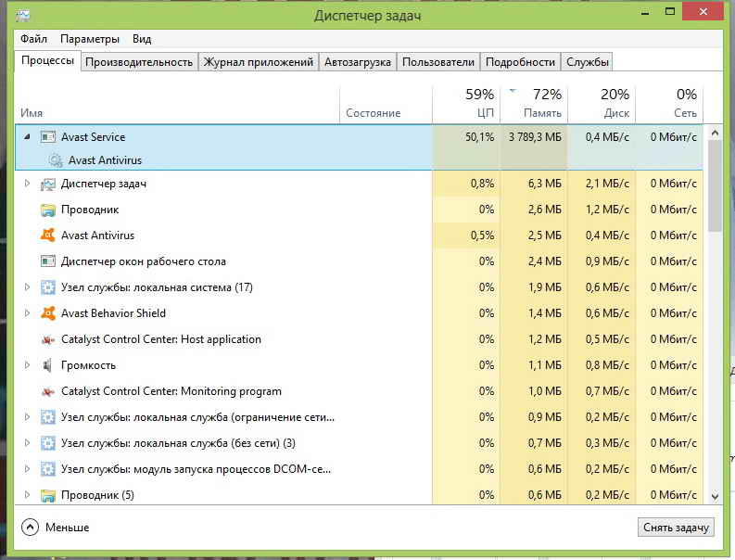
Task: Click the 0,8 МБ/с disk value of Громкость
Action: click(x=607, y=365)
